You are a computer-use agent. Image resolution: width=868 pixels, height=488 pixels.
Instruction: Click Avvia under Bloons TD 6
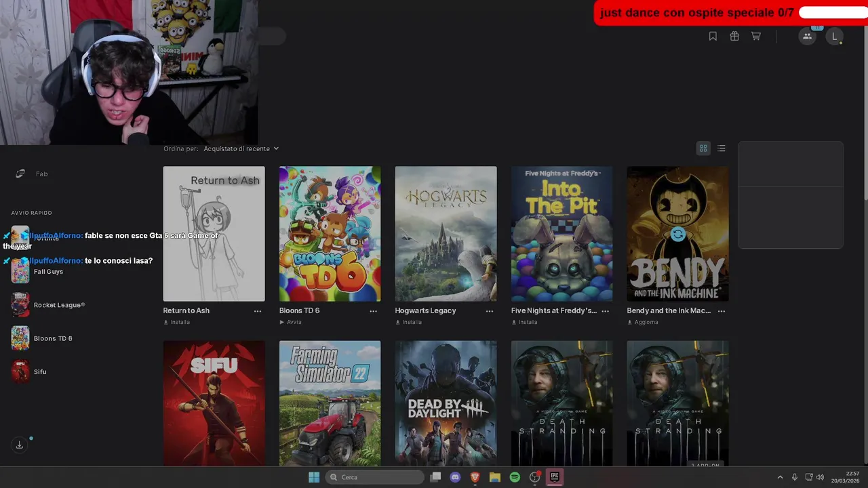[290, 322]
